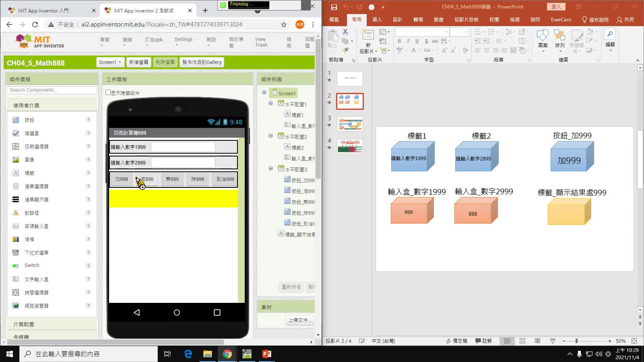Open the Slide Sorter view icon

pyautogui.click(x=522, y=341)
